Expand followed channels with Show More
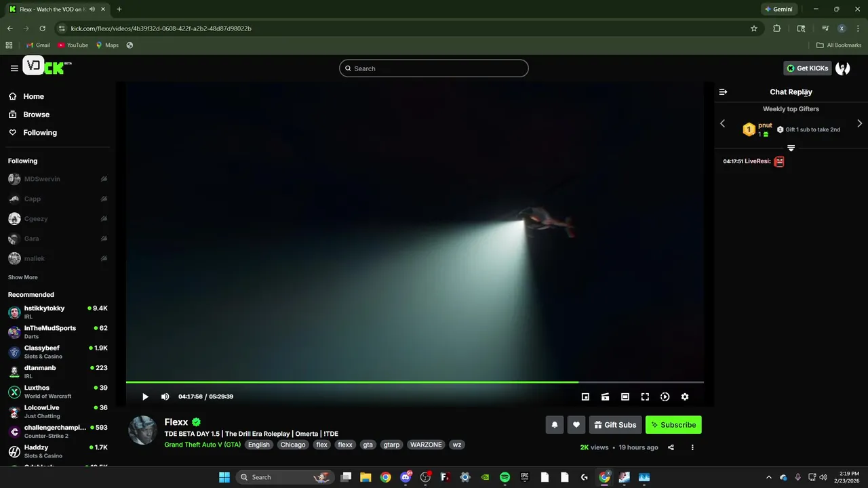868x488 pixels. coord(22,277)
